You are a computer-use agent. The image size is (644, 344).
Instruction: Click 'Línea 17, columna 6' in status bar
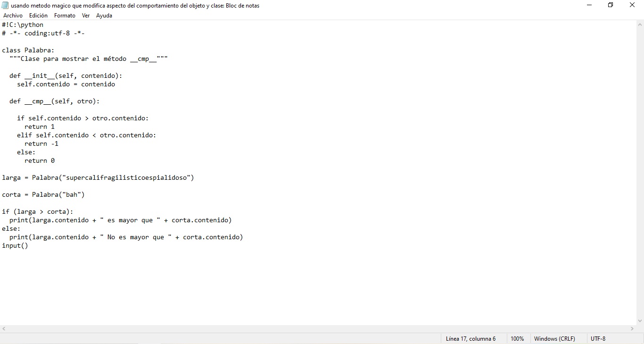point(471,338)
